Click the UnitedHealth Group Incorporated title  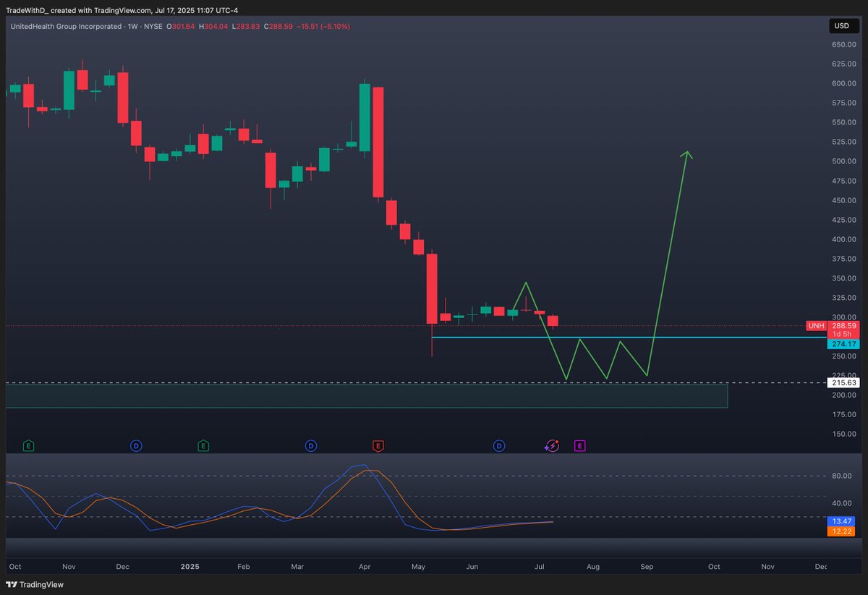point(65,26)
